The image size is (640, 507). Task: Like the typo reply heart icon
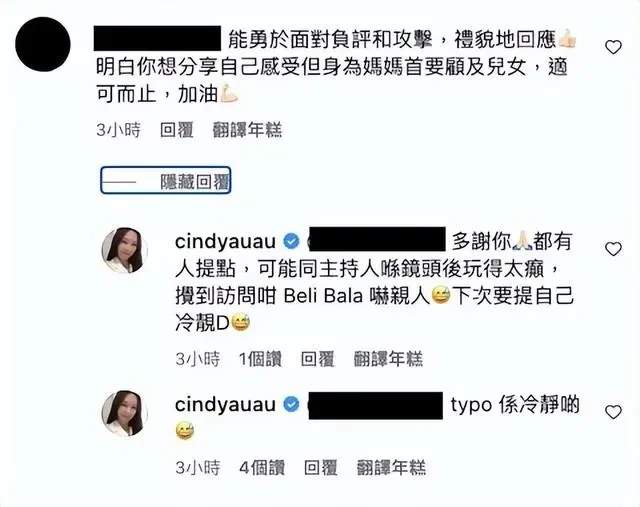613,412
